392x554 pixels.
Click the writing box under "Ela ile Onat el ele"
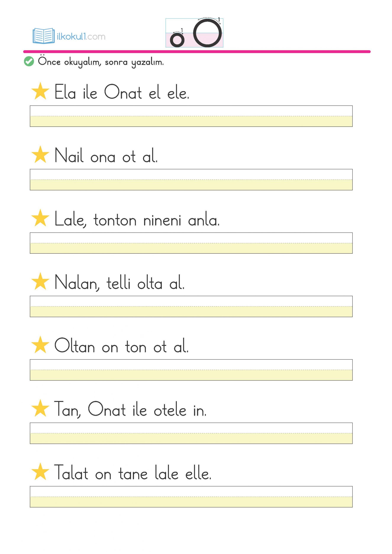click(x=191, y=116)
